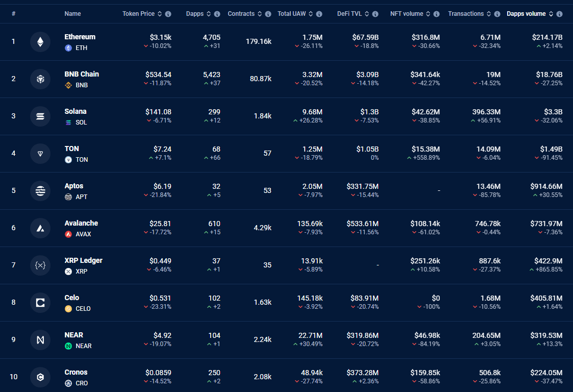Screen dimensions: 573x392
Task: Open the XRP Ledger chain link
Action: (83, 261)
